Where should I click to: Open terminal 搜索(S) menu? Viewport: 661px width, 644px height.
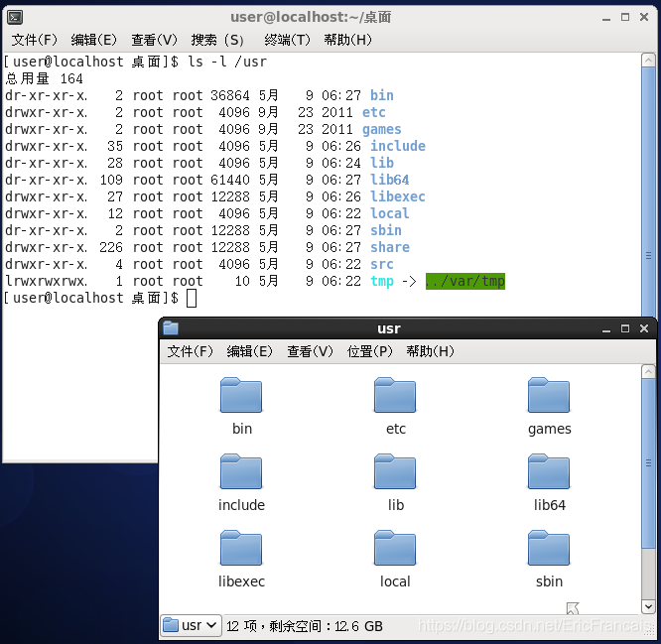(x=217, y=40)
